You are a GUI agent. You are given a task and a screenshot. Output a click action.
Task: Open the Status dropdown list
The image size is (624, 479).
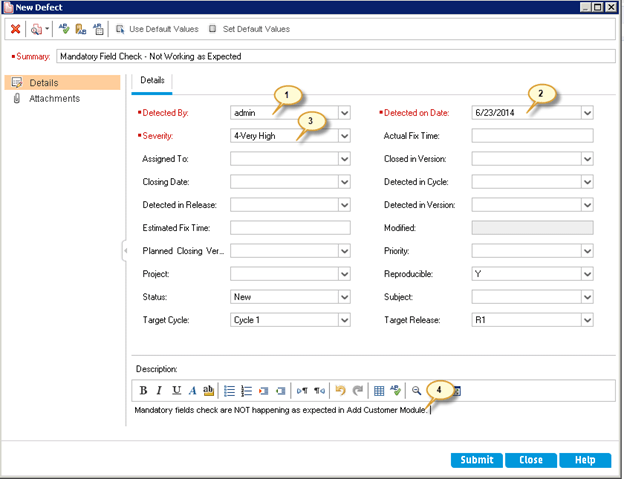point(344,297)
